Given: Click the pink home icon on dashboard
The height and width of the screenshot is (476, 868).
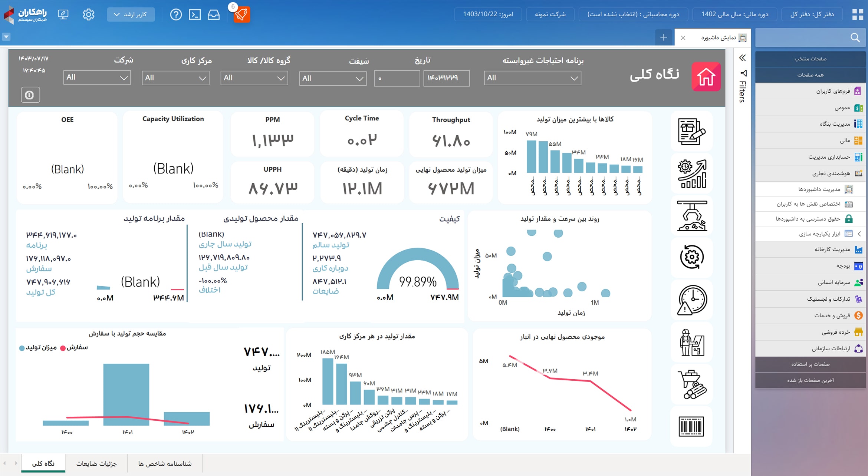Looking at the screenshot, I should tap(706, 77).
